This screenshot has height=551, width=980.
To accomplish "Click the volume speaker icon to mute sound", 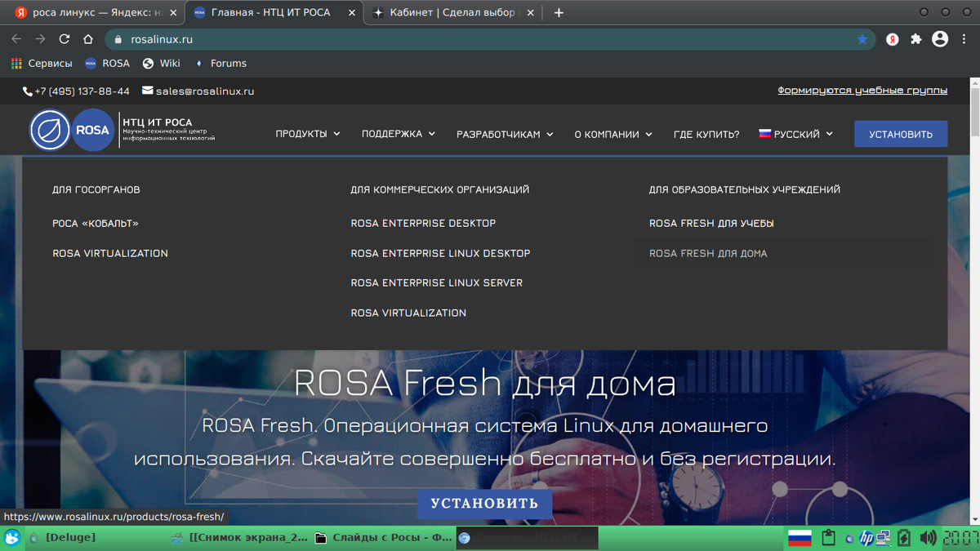I will [929, 537].
